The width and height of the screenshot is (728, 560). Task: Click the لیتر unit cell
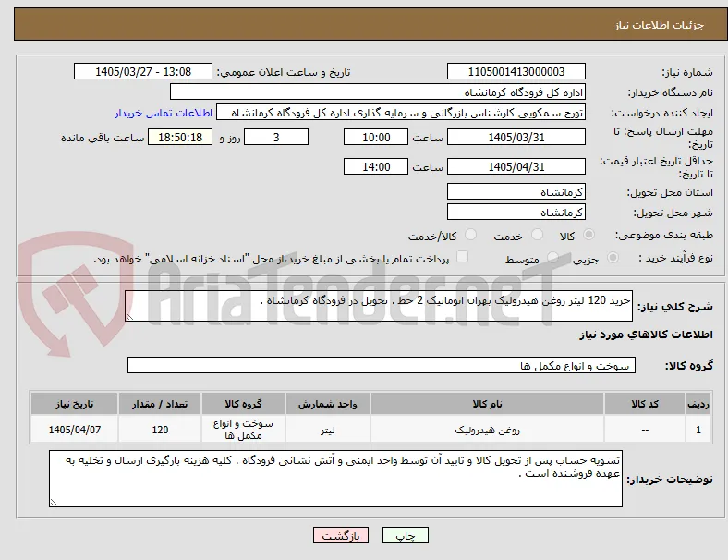[x=327, y=430]
